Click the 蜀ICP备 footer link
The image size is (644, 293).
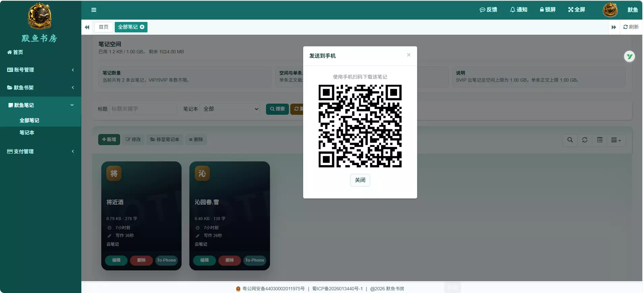(x=338, y=289)
